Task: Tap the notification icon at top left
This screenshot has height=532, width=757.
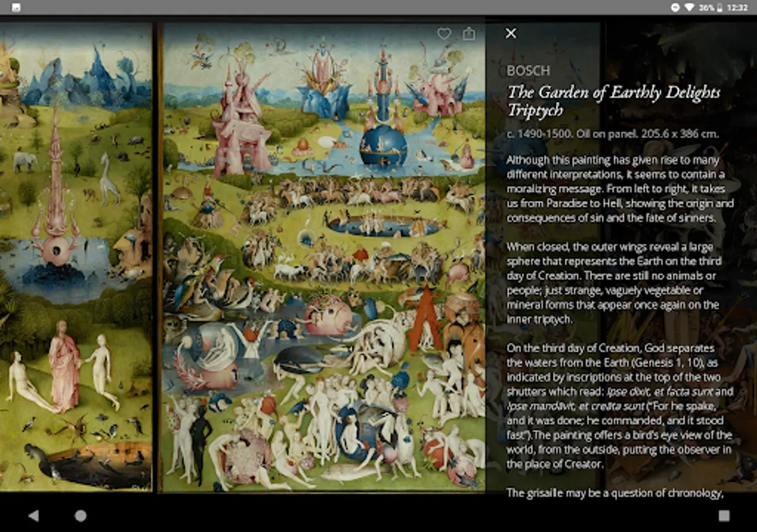Action: point(16,8)
